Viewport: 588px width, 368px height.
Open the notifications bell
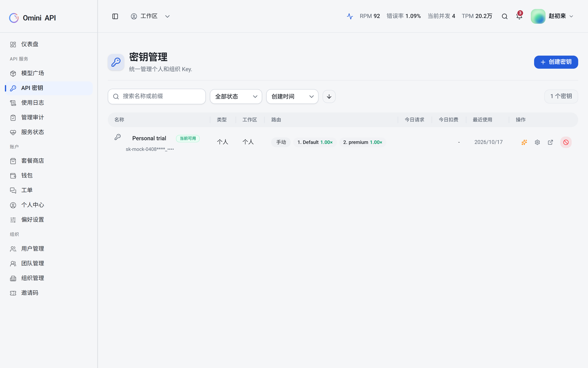[x=519, y=16]
